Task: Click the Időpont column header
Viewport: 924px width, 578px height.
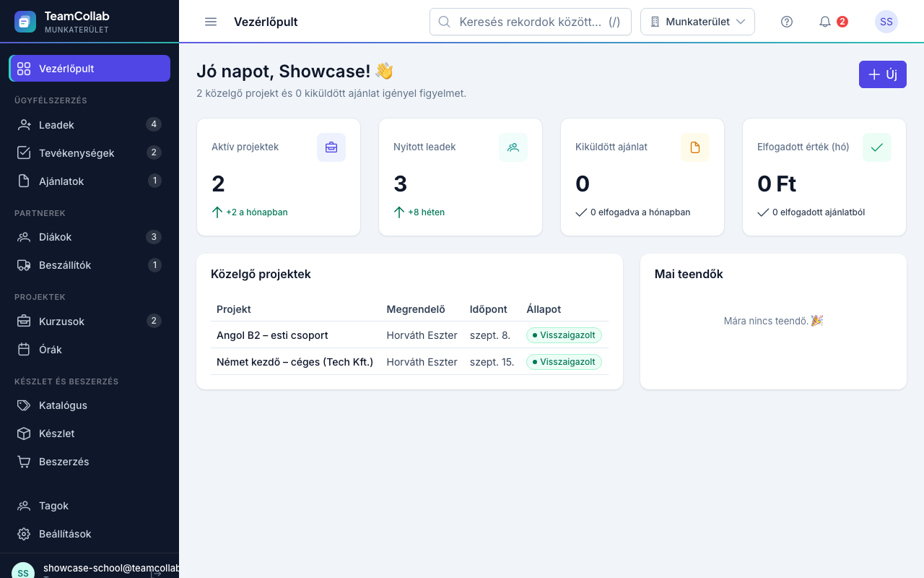Action: pos(489,309)
